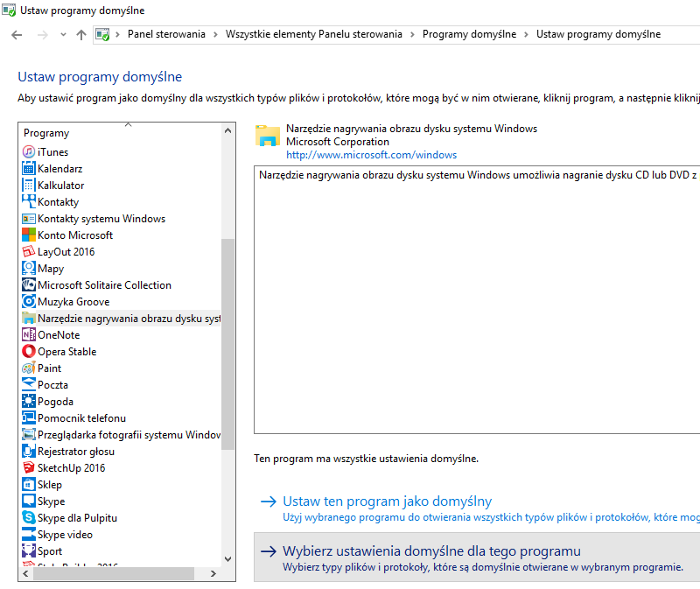Open recent locations dropdown arrow
Viewport: 700px width, 589px height.
point(63,34)
